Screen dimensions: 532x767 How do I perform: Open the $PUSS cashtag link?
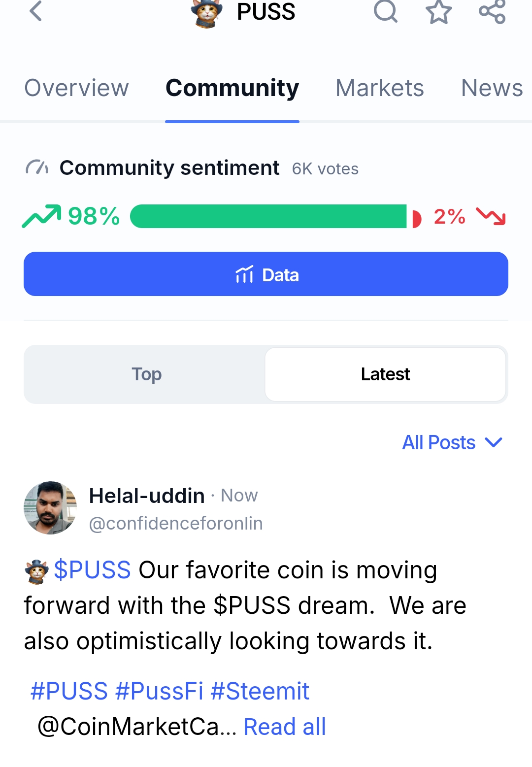[92, 570]
